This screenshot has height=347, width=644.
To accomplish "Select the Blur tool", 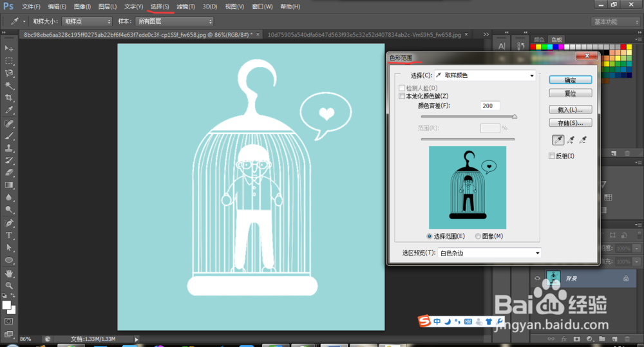I will pos(8,197).
